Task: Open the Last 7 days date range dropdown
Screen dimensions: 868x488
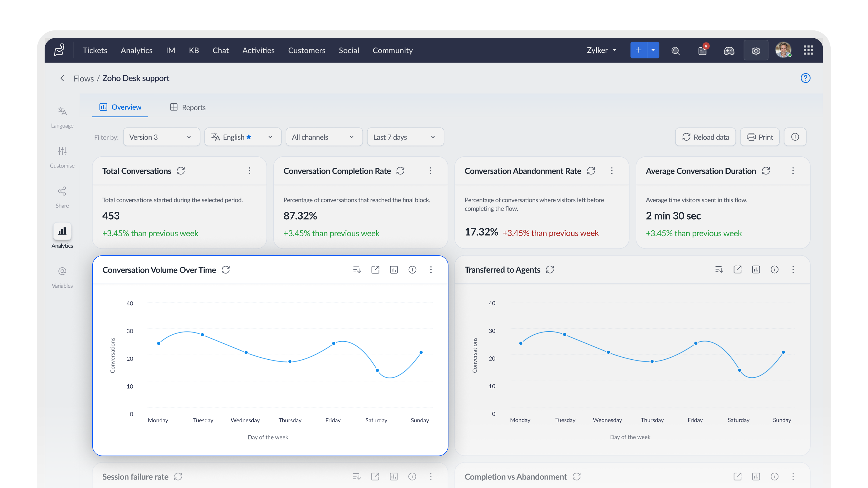Action: (x=405, y=137)
